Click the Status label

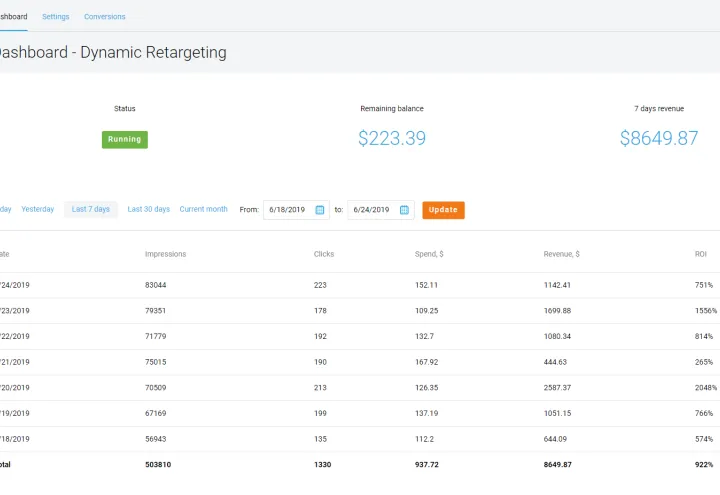point(124,108)
